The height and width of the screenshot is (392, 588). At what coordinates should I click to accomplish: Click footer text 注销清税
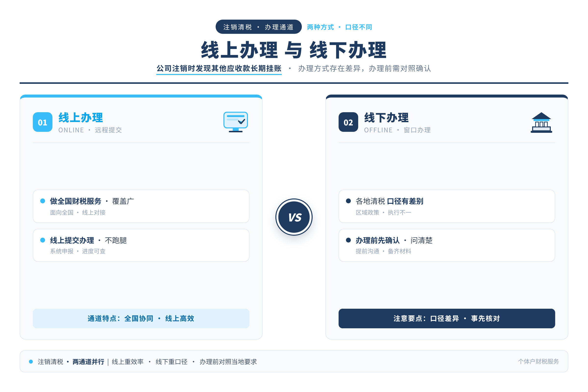click(50, 362)
